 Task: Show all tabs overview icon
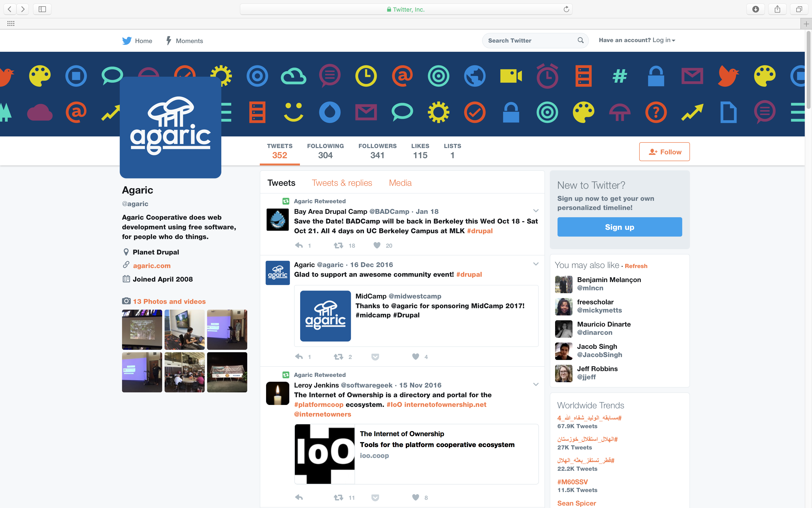[x=799, y=9]
